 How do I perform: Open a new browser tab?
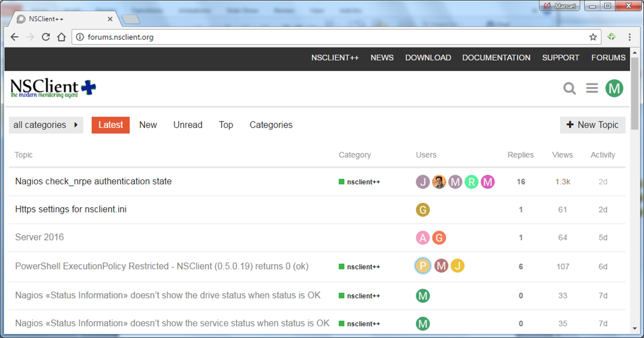(x=130, y=19)
